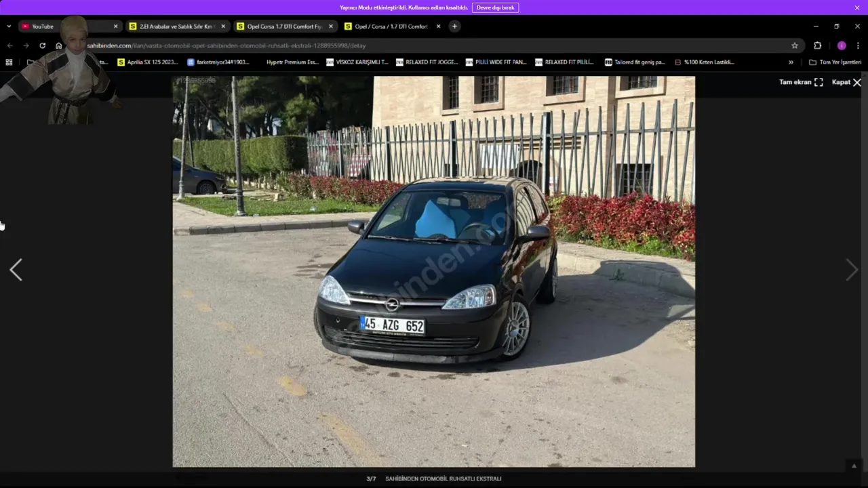Open 'Aprilia SX 125 2023' bookmark
Image resolution: width=868 pixels, height=488 pixels.
(x=148, y=62)
